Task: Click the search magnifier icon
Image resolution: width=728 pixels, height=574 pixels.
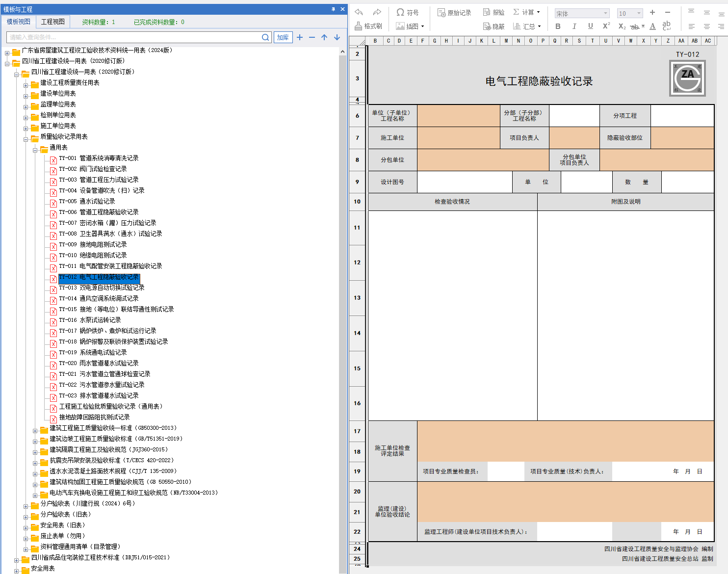Action: pos(265,37)
